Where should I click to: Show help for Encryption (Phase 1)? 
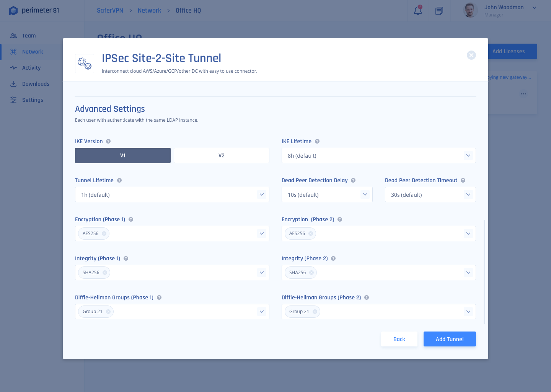tap(131, 219)
